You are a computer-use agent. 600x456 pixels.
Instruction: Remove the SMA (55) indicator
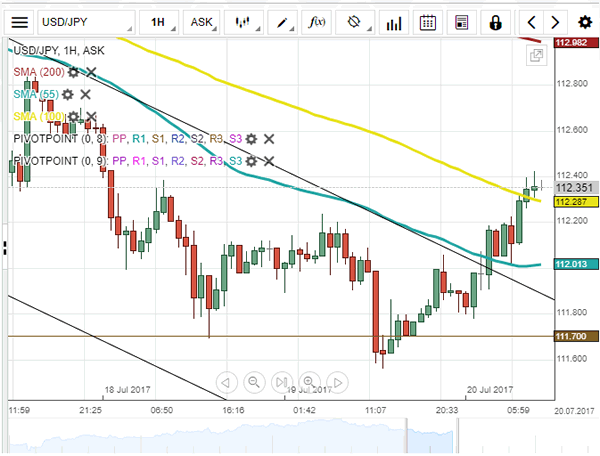(85, 94)
